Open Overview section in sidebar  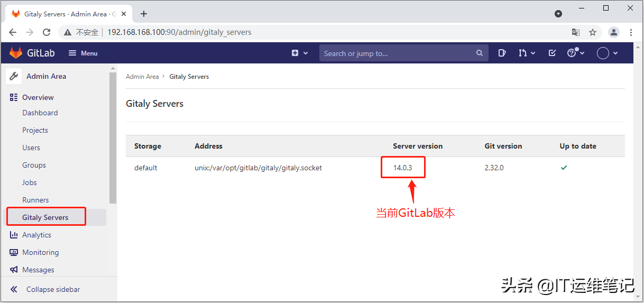pos(38,97)
